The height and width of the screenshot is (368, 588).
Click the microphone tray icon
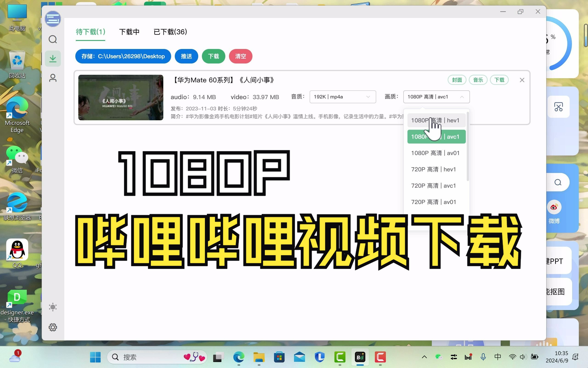(483, 357)
